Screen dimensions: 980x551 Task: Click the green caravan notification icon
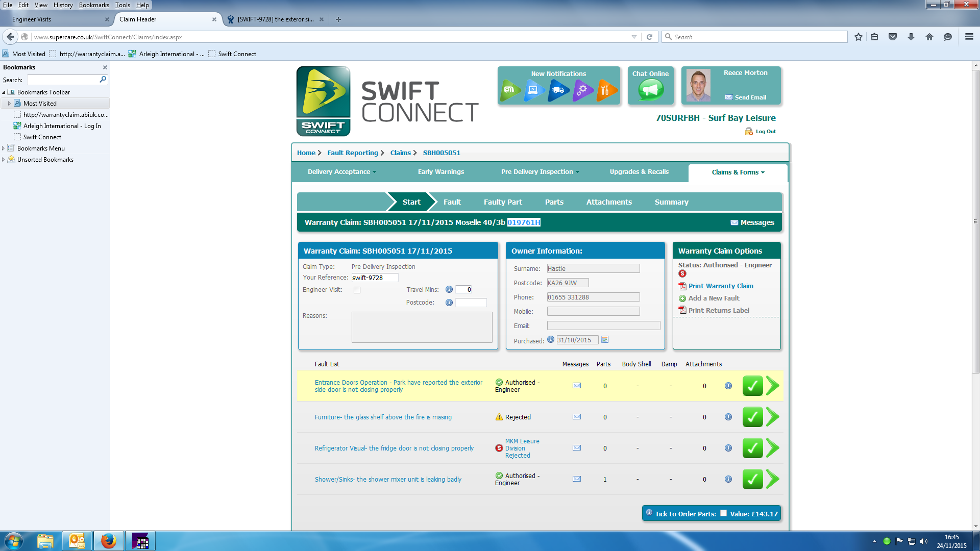(x=510, y=90)
